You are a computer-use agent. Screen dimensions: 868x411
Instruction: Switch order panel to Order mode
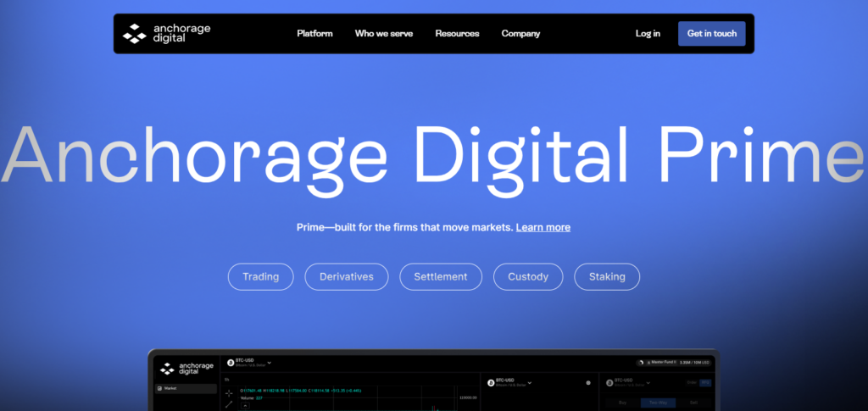click(x=692, y=382)
